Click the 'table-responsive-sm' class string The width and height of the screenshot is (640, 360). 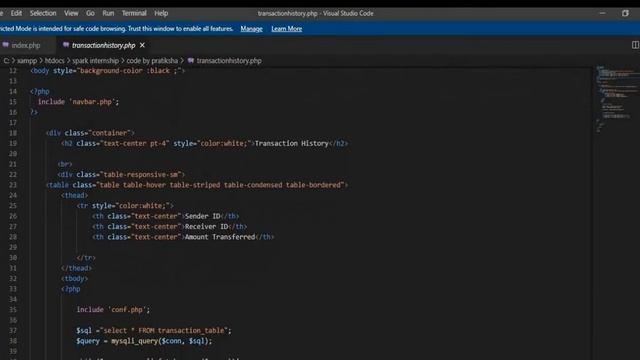[141, 175]
